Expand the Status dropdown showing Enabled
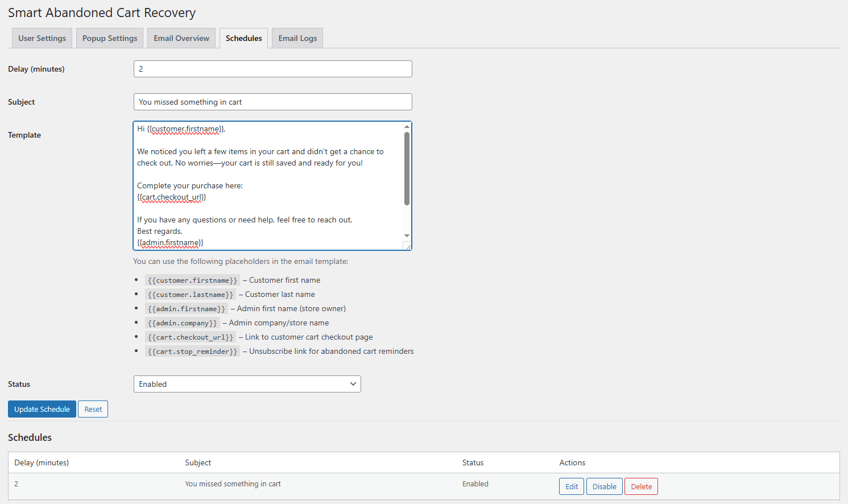This screenshot has width=848, height=504. pyautogui.click(x=247, y=384)
